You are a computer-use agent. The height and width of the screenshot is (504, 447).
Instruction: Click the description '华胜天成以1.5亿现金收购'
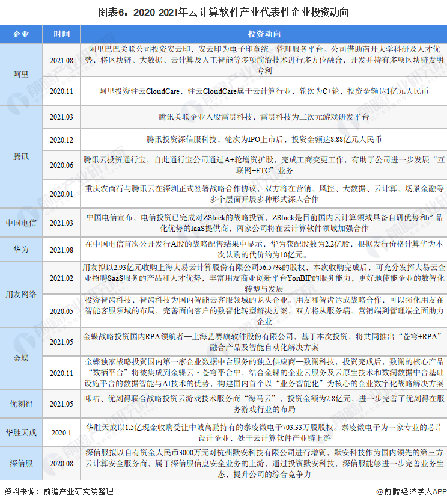point(264,432)
